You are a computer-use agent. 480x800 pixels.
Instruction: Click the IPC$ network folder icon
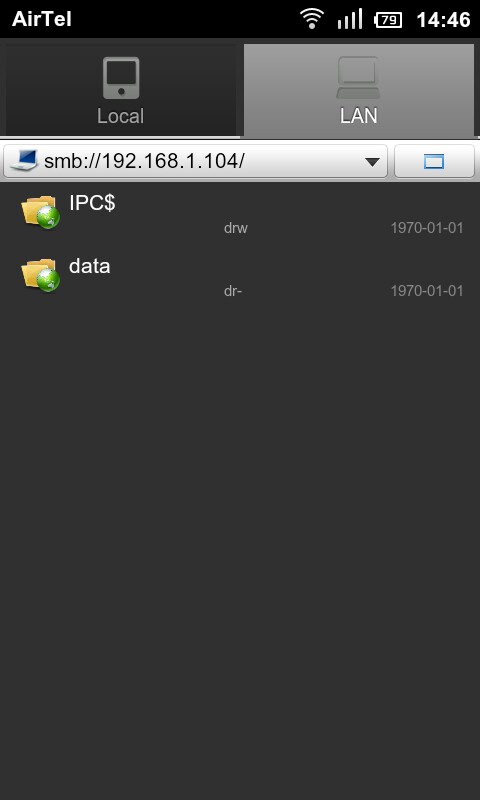click(x=40, y=211)
